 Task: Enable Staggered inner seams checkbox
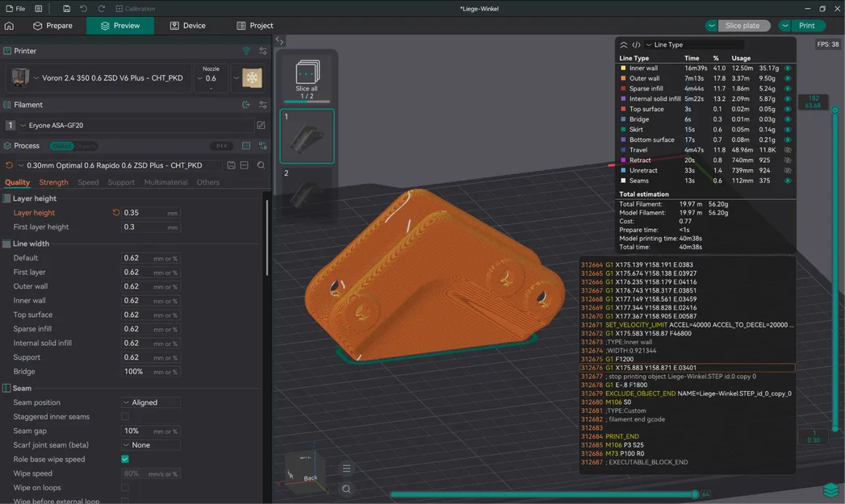click(x=125, y=416)
